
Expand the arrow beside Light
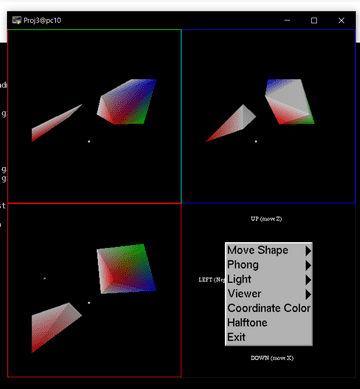308,279
